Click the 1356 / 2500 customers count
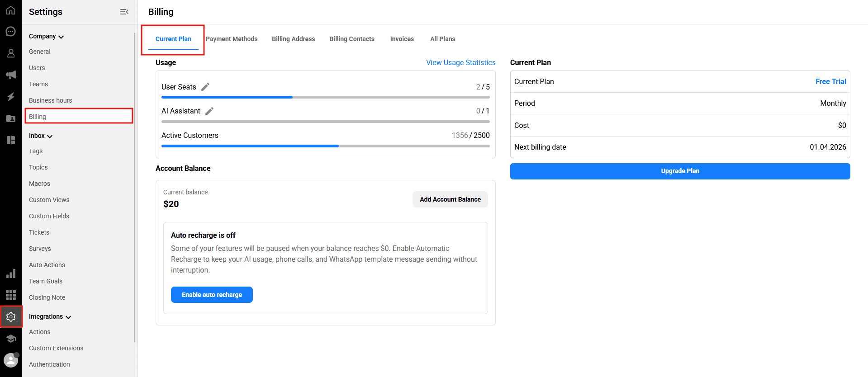This screenshot has width=868, height=377. 470,135
